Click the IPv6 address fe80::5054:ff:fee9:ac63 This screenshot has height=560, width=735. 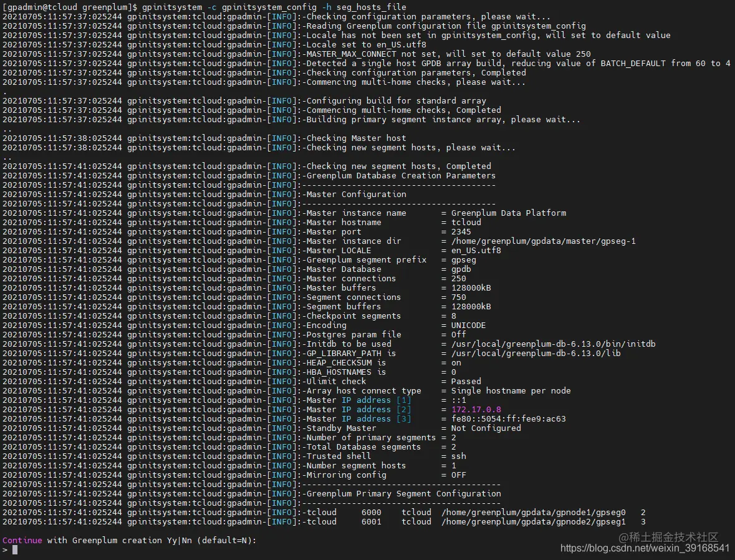pos(509,419)
